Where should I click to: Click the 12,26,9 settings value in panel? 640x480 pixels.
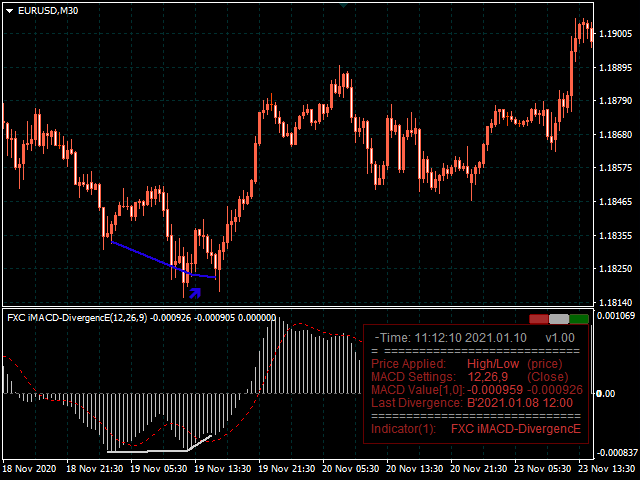488,377
